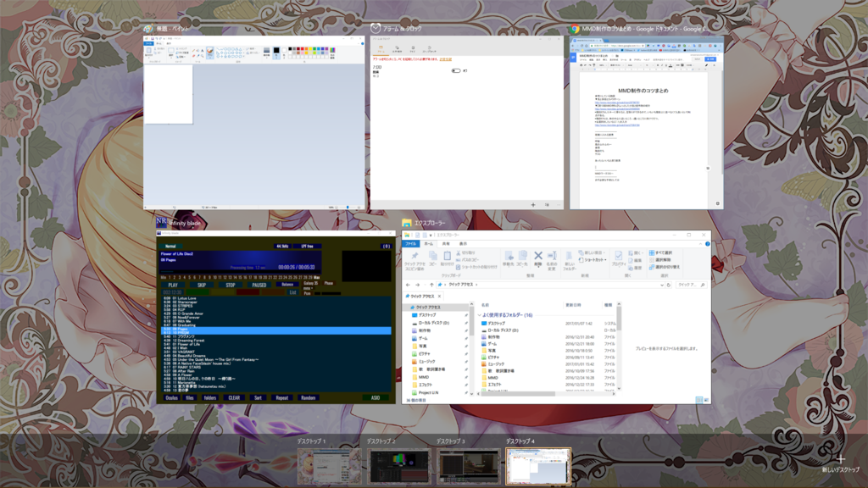Open Paint File menu tab
The height and width of the screenshot is (488, 868).
[x=148, y=43]
